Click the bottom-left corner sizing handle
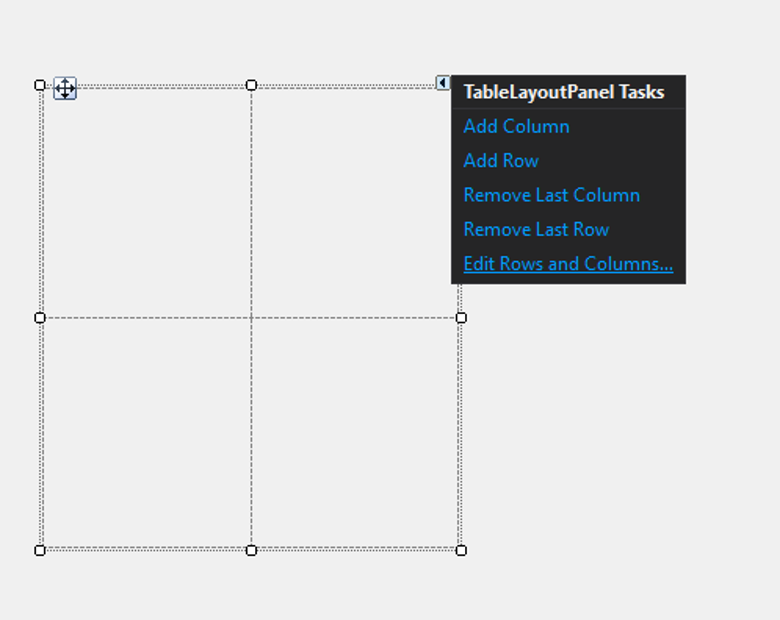780x620 pixels. pyautogui.click(x=40, y=550)
